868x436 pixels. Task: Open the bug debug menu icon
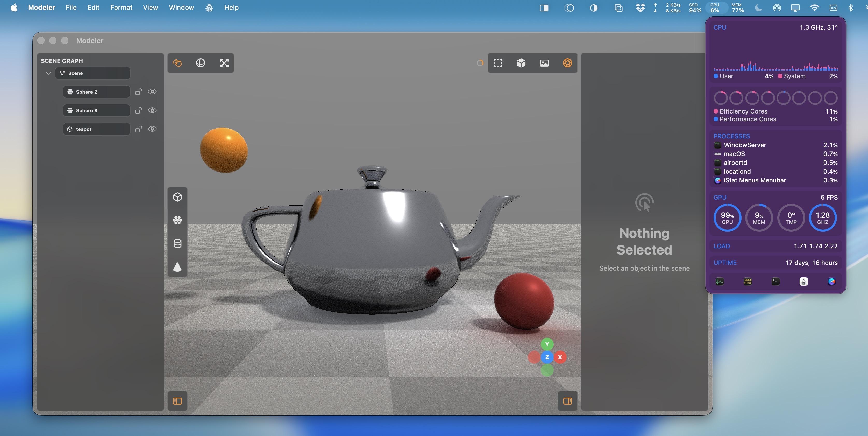[x=209, y=8]
